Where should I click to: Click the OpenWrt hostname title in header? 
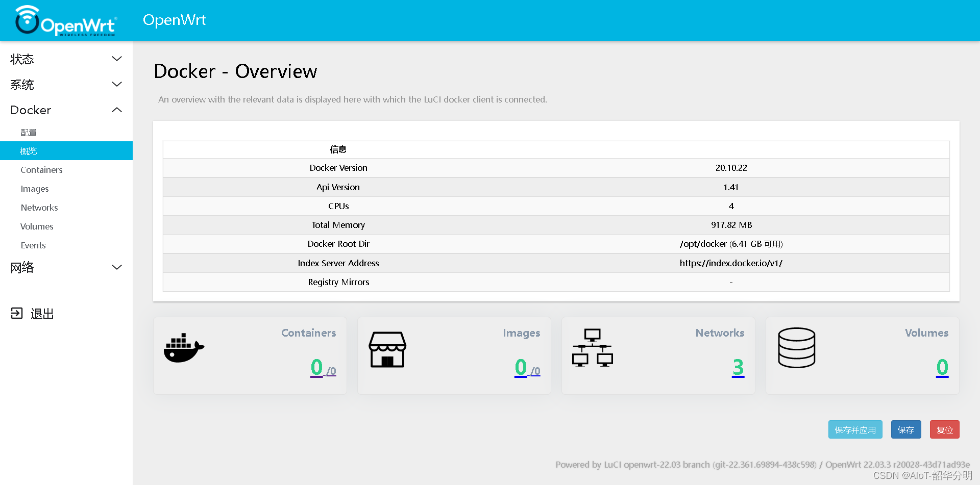click(x=174, y=20)
